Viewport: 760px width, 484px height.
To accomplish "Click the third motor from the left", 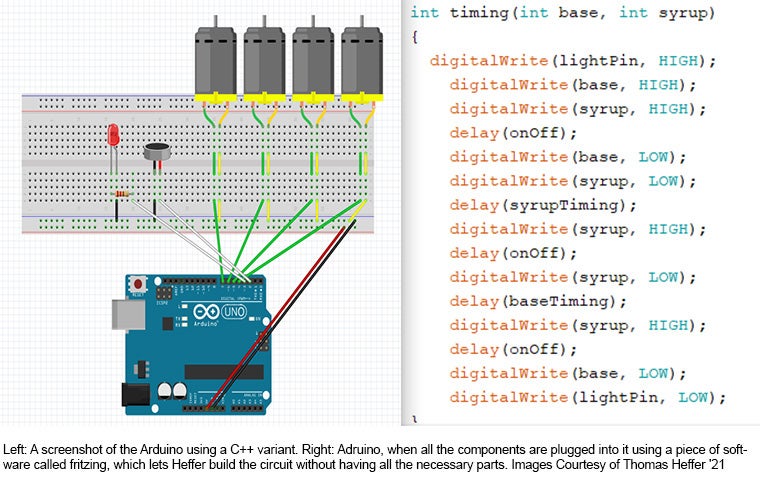I will tap(313, 60).
